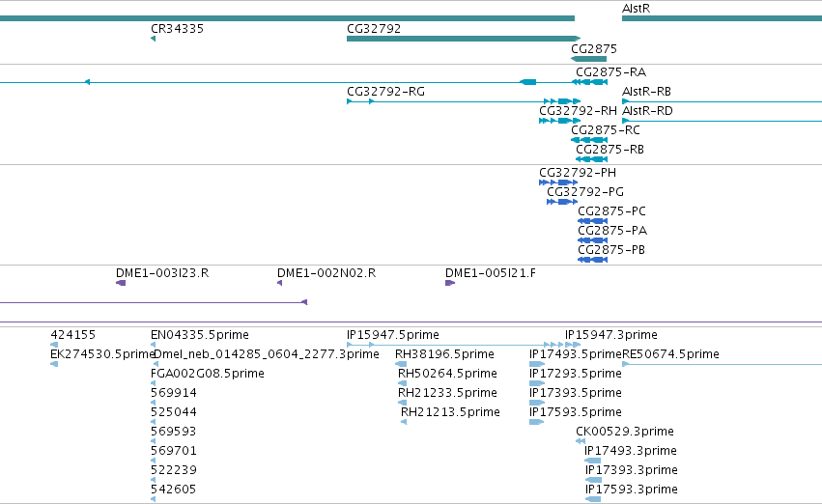Click the CG2875-RB transcript glyph
Viewport: 822px width, 504px height.
click(591, 159)
